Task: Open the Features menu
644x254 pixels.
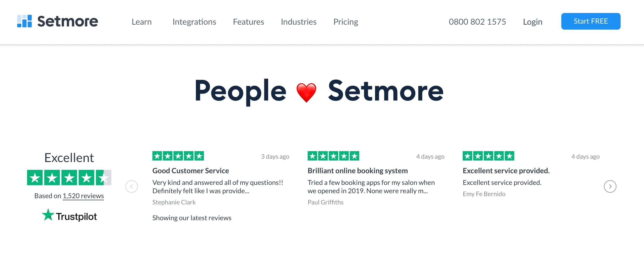Action: point(248,22)
